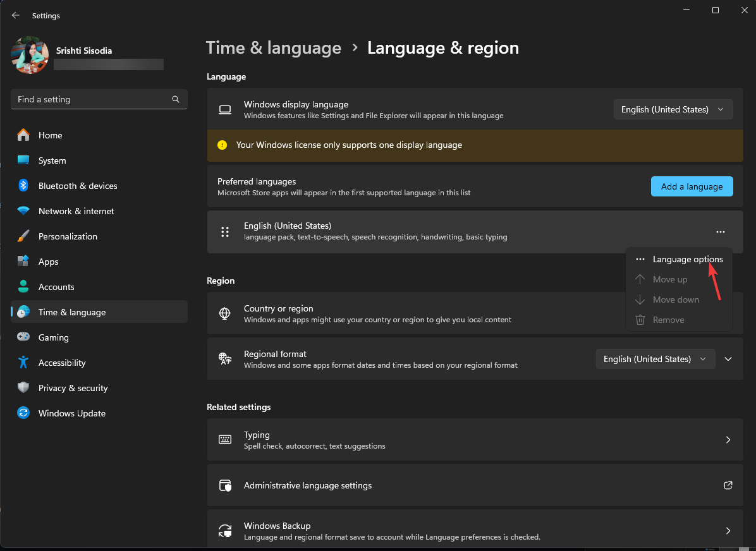This screenshot has width=756, height=551.
Task: Click the back arrow in Settings header
Action: [16, 15]
